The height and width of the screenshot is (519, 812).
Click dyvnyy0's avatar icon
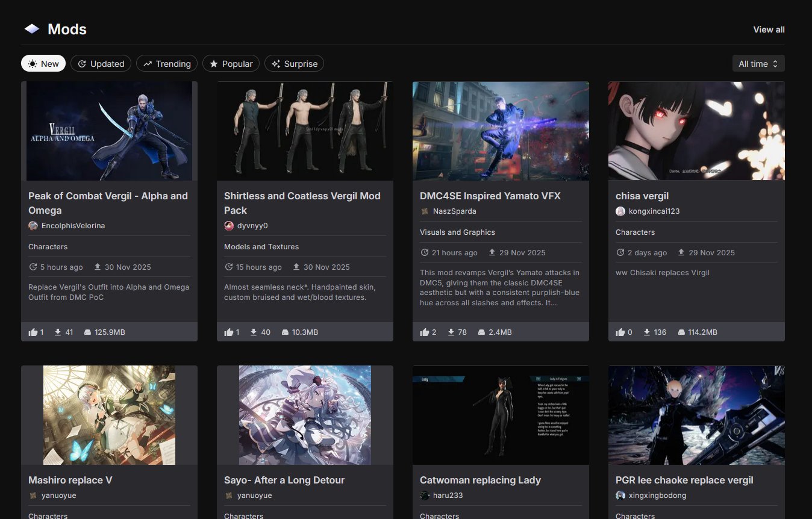(229, 226)
